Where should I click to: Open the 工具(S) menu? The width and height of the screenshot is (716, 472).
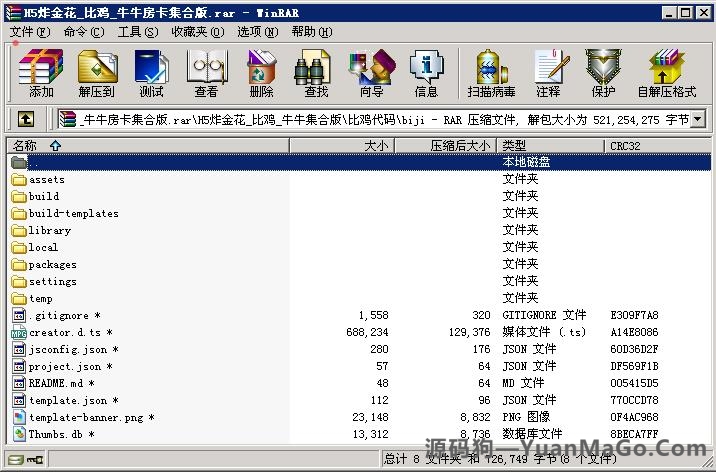pos(138,32)
